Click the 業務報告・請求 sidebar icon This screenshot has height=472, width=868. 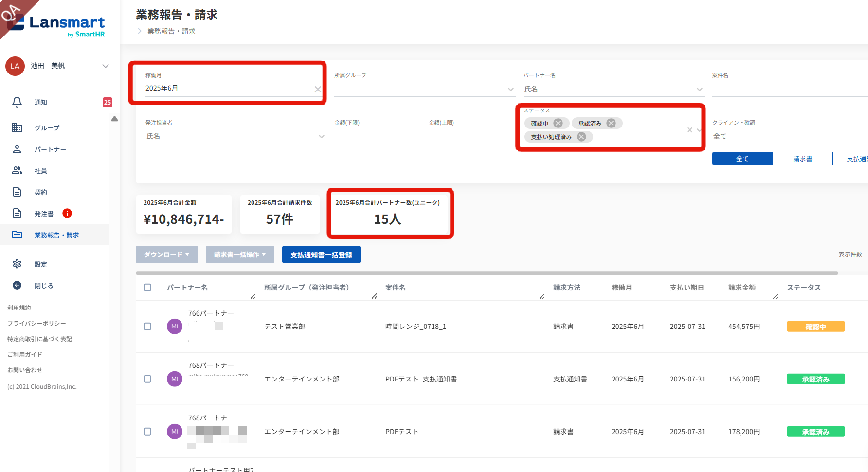(x=17, y=235)
